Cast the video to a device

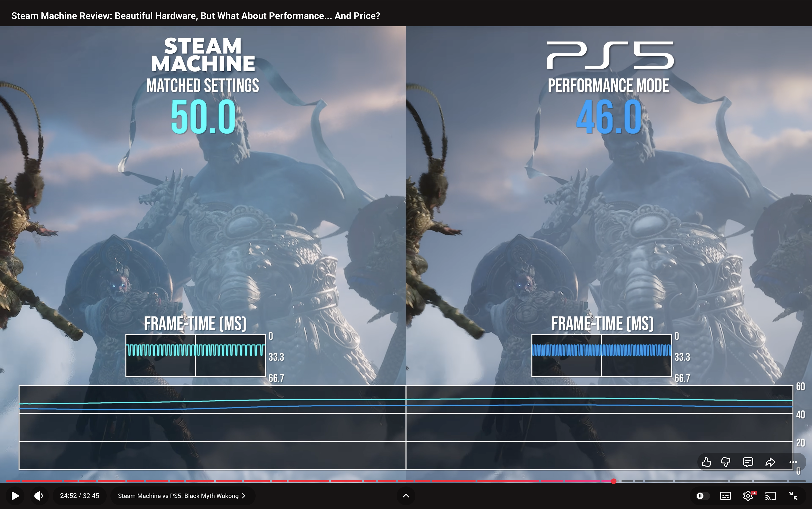click(771, 496)
